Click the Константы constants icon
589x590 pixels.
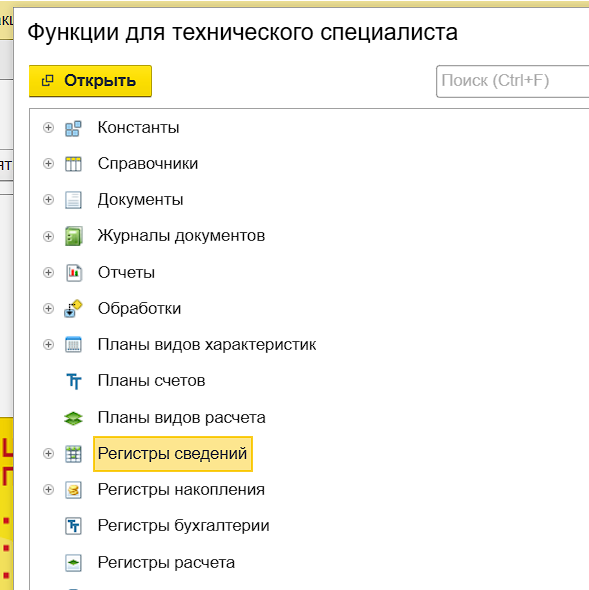73,128
